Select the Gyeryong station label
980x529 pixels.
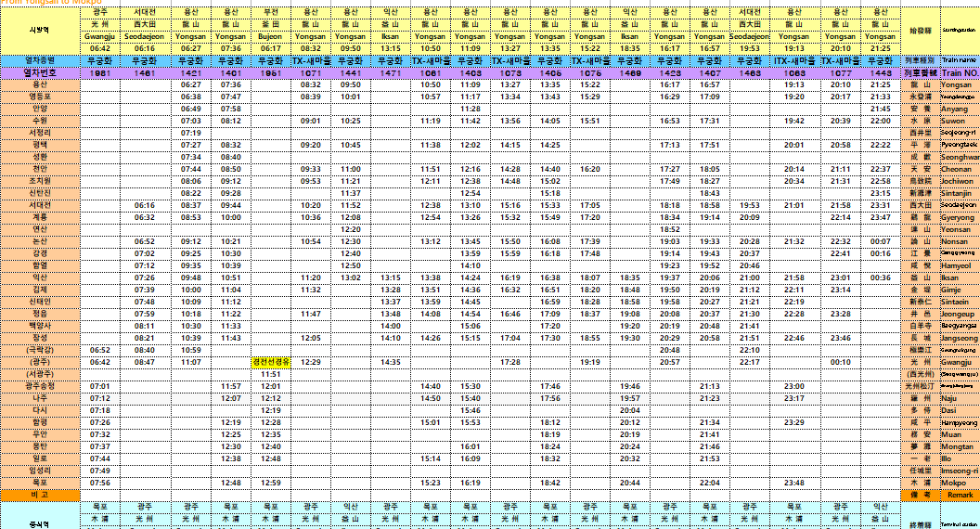tap(958, 217)
